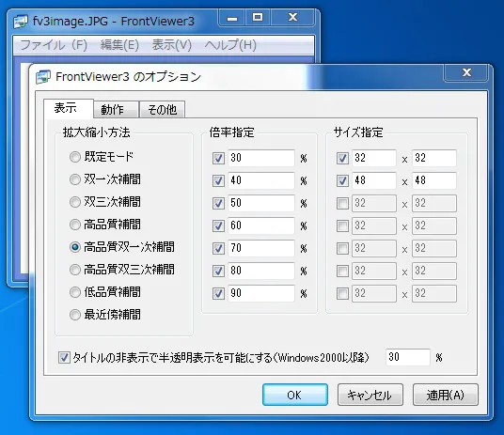Click the サイズ指定 group label

tap(358, 132)
